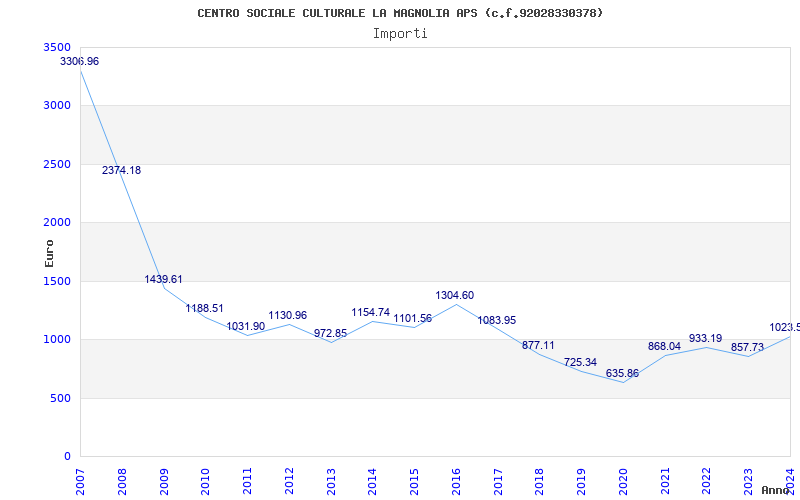Click the 2018 x-axis year label
Screen dimensions: 800x500
point(540,482)
